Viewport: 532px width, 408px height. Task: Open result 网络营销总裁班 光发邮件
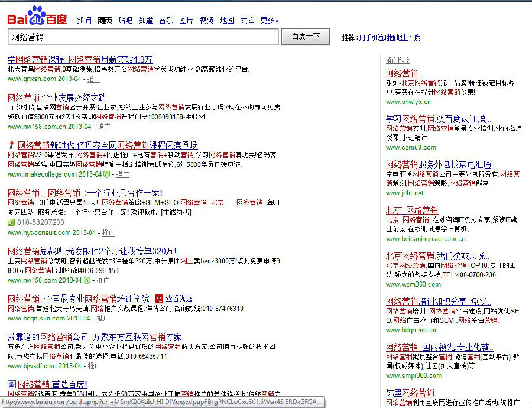(92, 251)
